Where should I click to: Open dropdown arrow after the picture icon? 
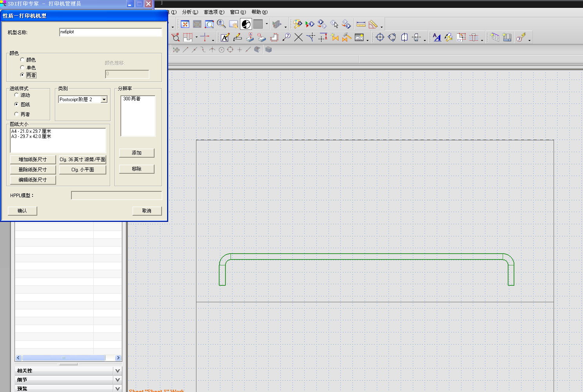point(367,40)
